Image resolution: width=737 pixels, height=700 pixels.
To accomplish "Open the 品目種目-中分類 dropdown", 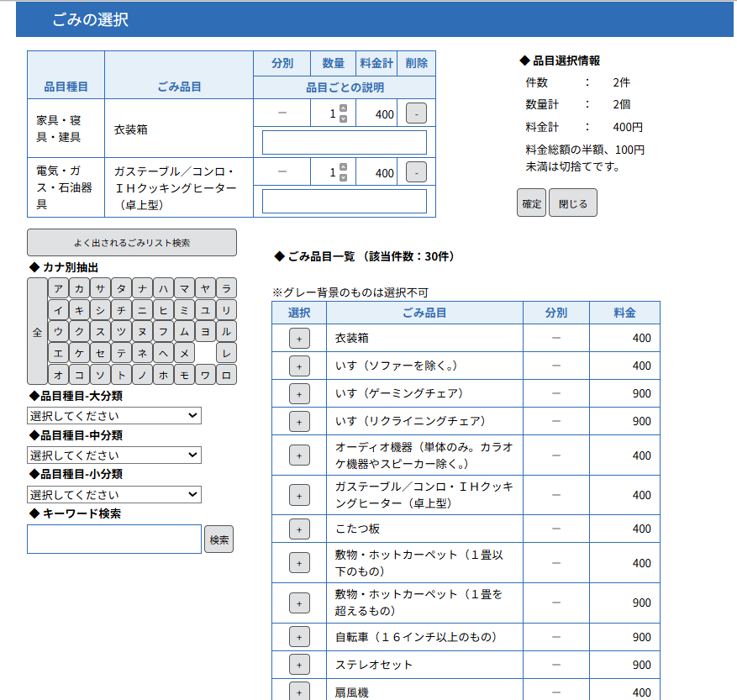I will click(114, 455).
